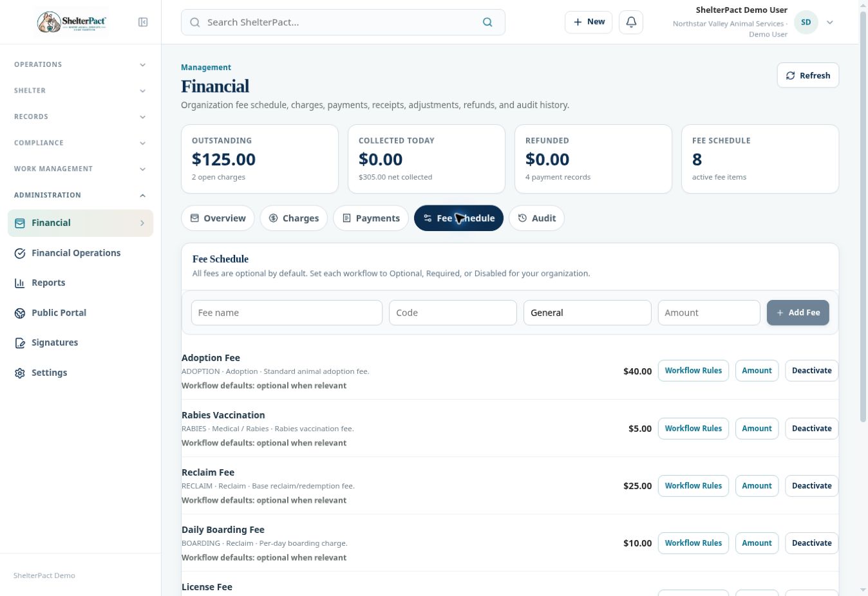Open the General category combo box
Screen dimensions: 868x596
pos(587,313)
